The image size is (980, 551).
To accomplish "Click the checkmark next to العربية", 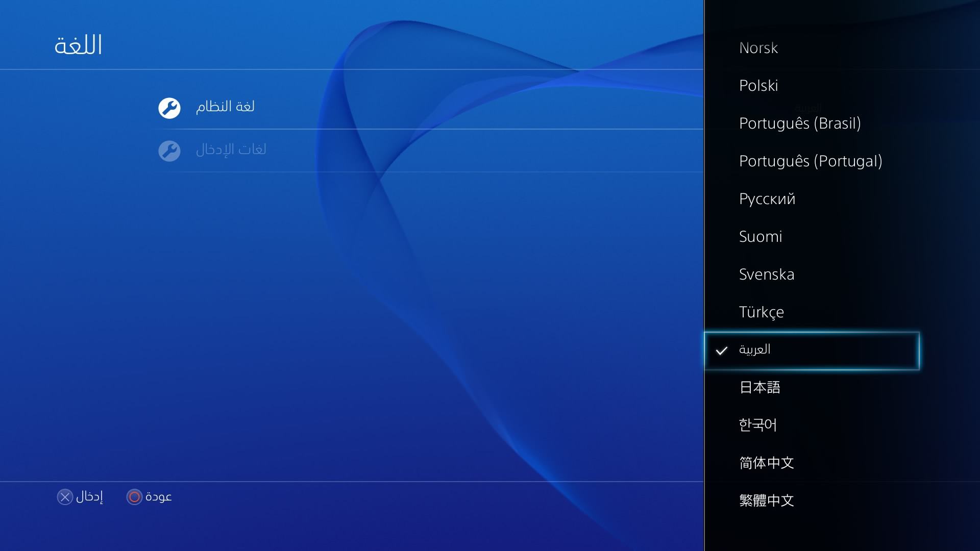I will tap(721, 350).
